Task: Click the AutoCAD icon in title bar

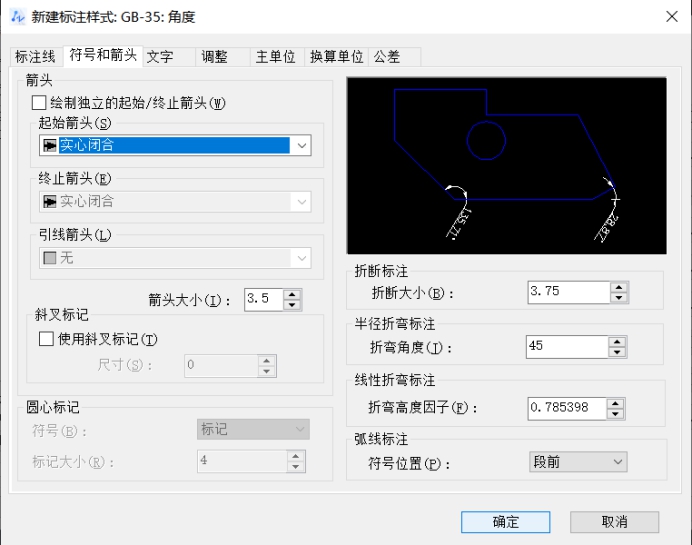Action: pos(16,16)
